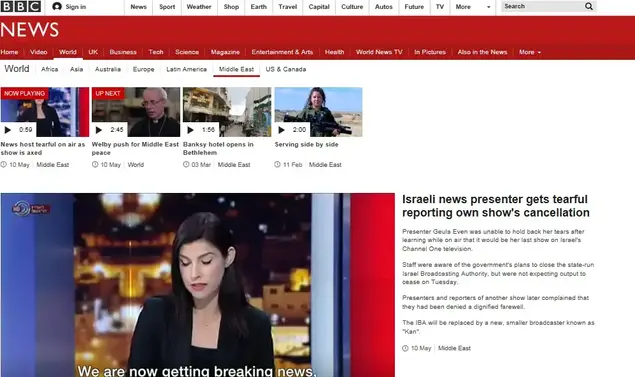Play the Serving side by side video

(x=281, y=130)
